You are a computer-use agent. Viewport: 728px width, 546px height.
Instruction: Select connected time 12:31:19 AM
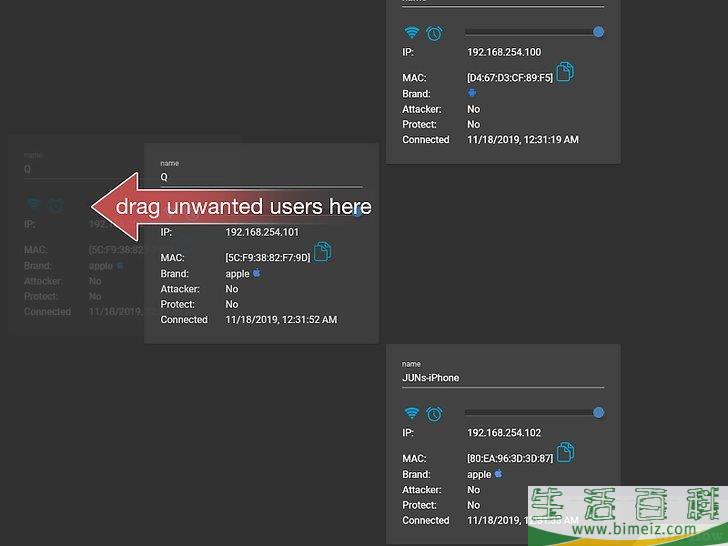click(x=550, y=139)
